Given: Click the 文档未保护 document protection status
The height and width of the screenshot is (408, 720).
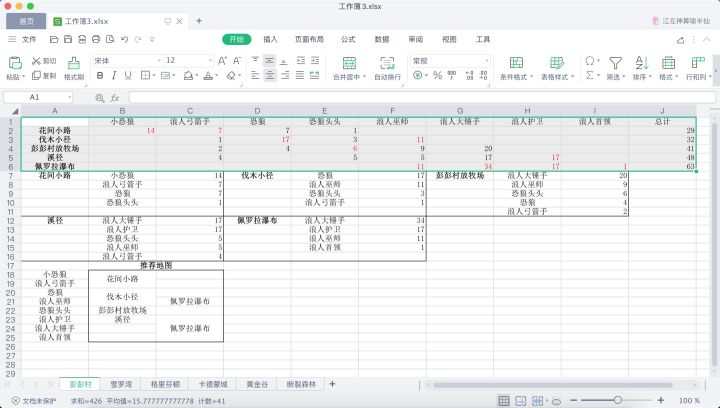Looking at the screenshot, I should pyautogui.click(x=34, y=401).
